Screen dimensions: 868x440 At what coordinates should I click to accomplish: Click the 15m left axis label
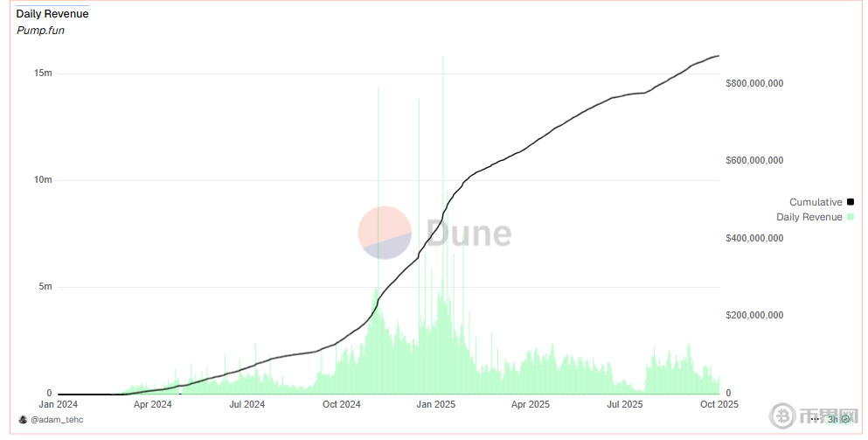pos(43,73)
